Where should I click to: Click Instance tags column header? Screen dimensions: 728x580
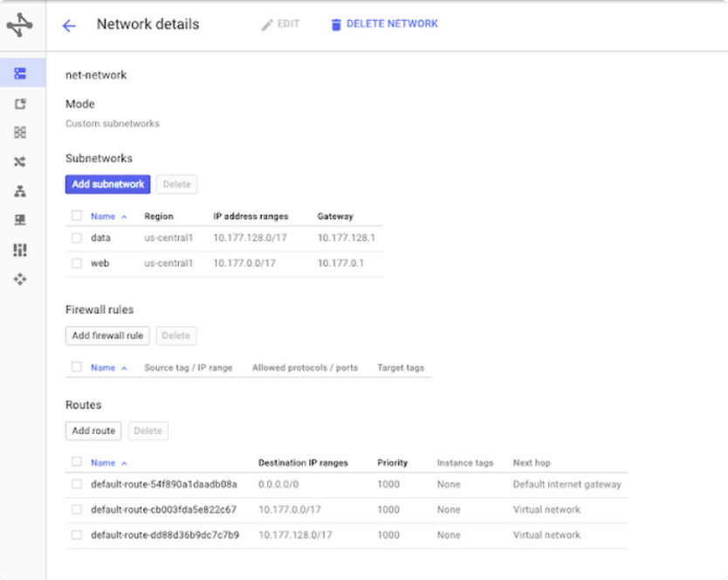pyautogui.click(x=465, y=463)
